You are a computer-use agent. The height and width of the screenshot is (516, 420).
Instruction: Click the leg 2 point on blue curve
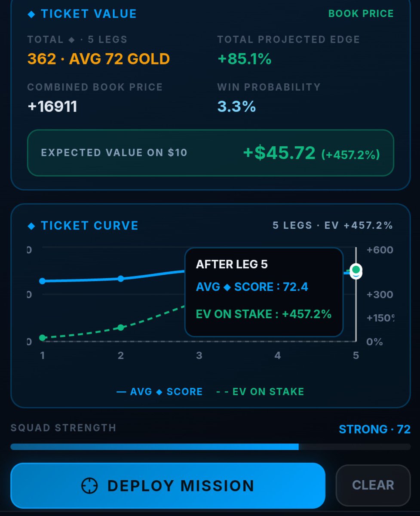121,279
